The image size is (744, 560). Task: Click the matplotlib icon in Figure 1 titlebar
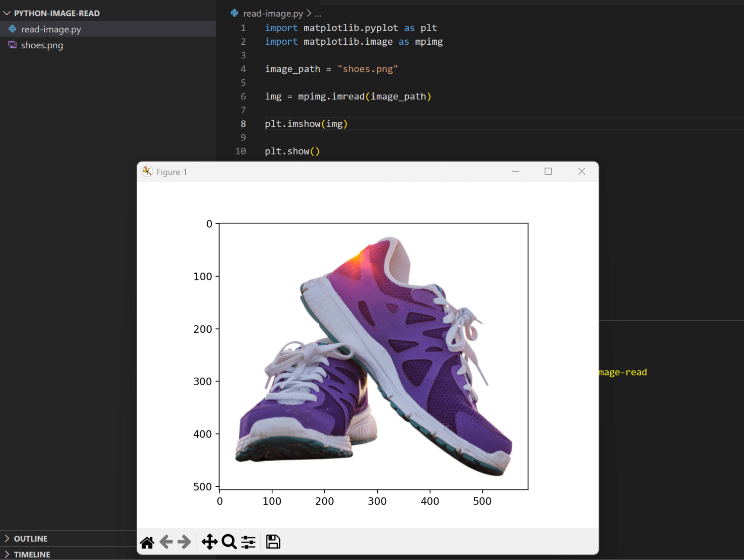point(147,172)
